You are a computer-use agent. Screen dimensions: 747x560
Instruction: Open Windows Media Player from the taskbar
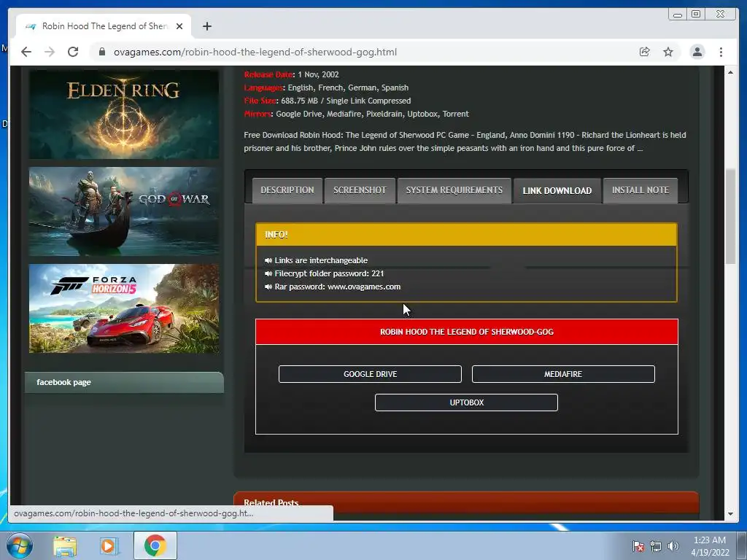109,545
